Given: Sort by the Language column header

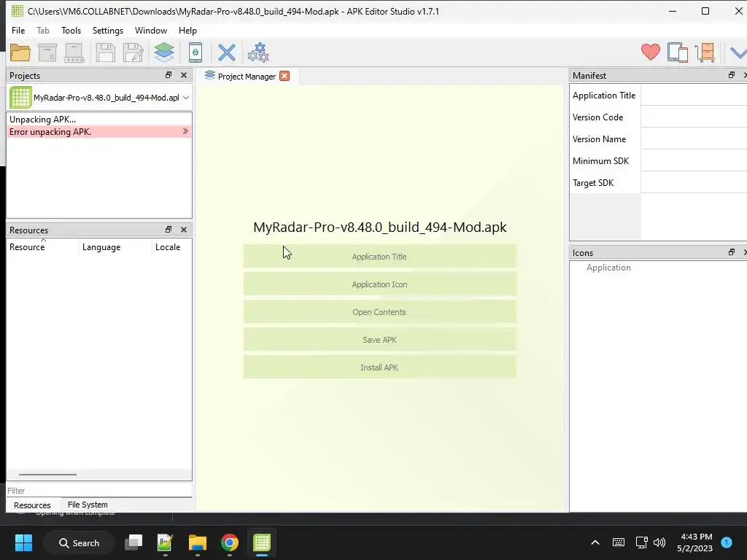Looking at the screenshot, I should (115, 247).
